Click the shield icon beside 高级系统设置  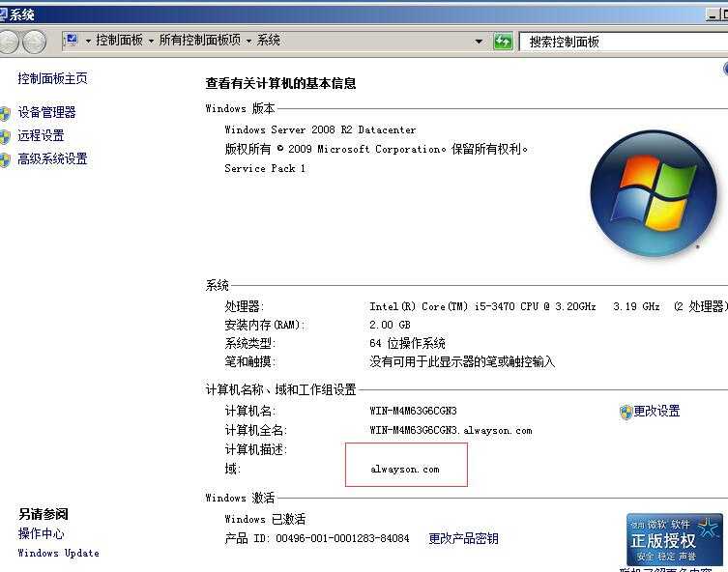[5, 160]
